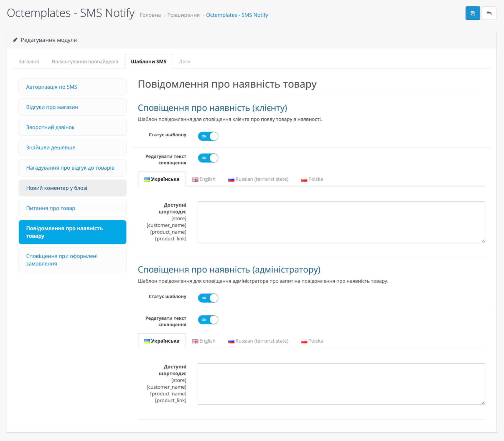The height and width of the screenshot is (441, 504).
Task: Select the Polska flag tab in the administrator section
Action: 312,341
